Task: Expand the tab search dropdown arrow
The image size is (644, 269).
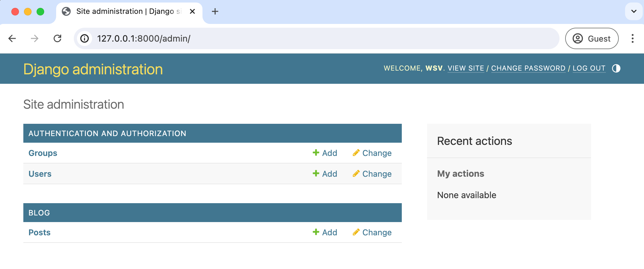Action: coord(634,11)
